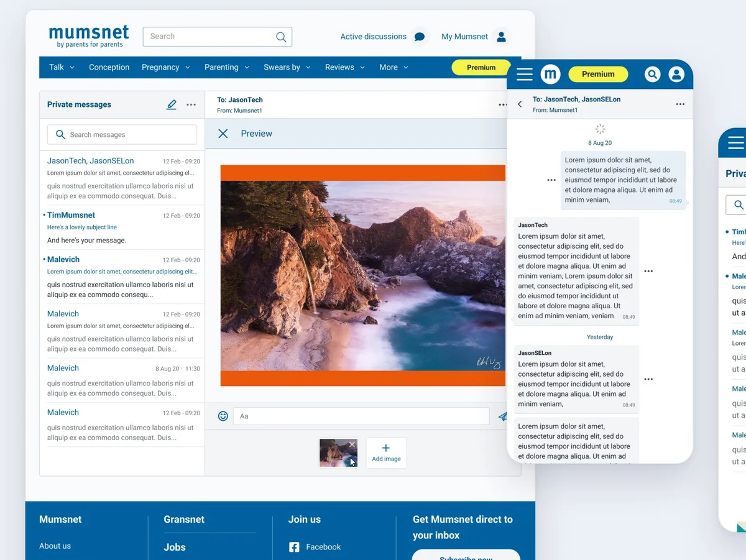746x560 pixels.
Task: Expand the Pregnancy dropdown menu
Action: 165,67
